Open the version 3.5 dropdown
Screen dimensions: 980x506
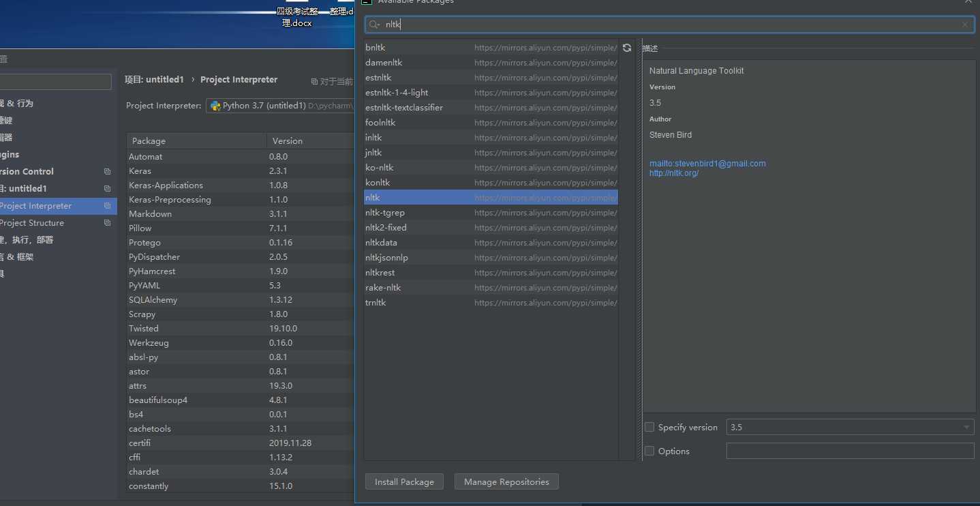tap(850, 427)
